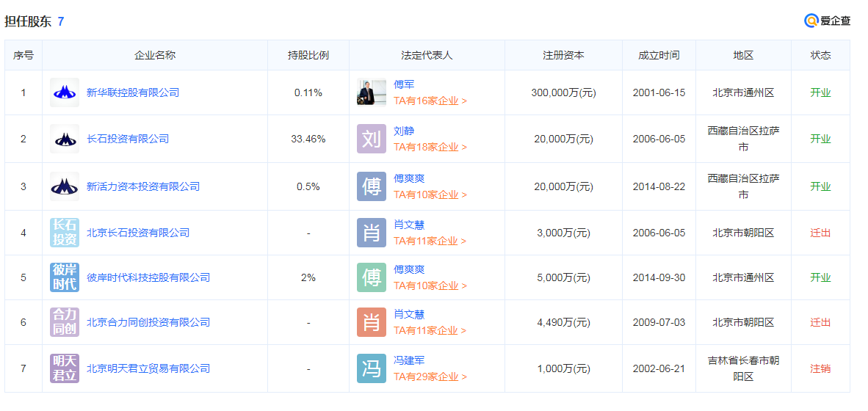Click the 彼岸时代 logo tile
868x411 pixels.
(x=64, y=277)
